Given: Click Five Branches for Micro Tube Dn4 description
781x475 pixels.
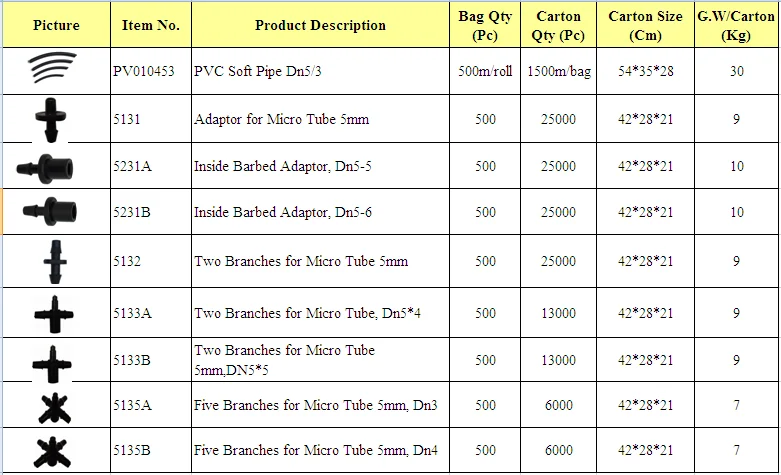Looking at the screenshot, I should pos(316,450).
